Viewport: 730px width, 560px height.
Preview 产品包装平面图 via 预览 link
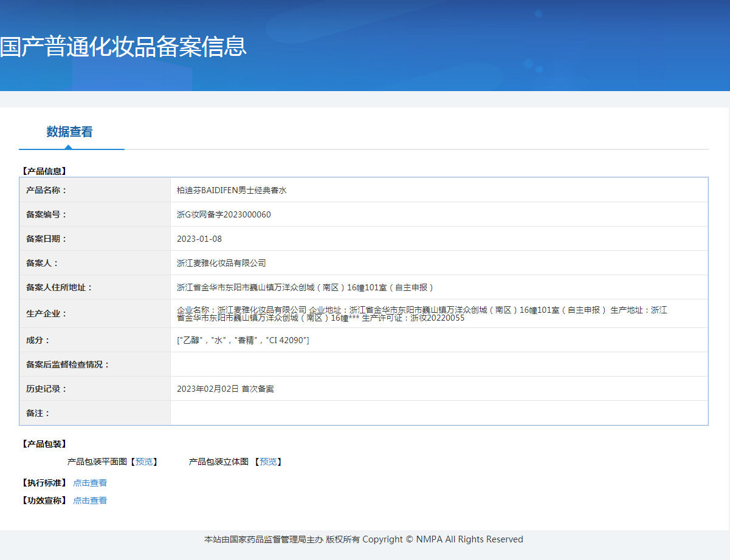144,462
